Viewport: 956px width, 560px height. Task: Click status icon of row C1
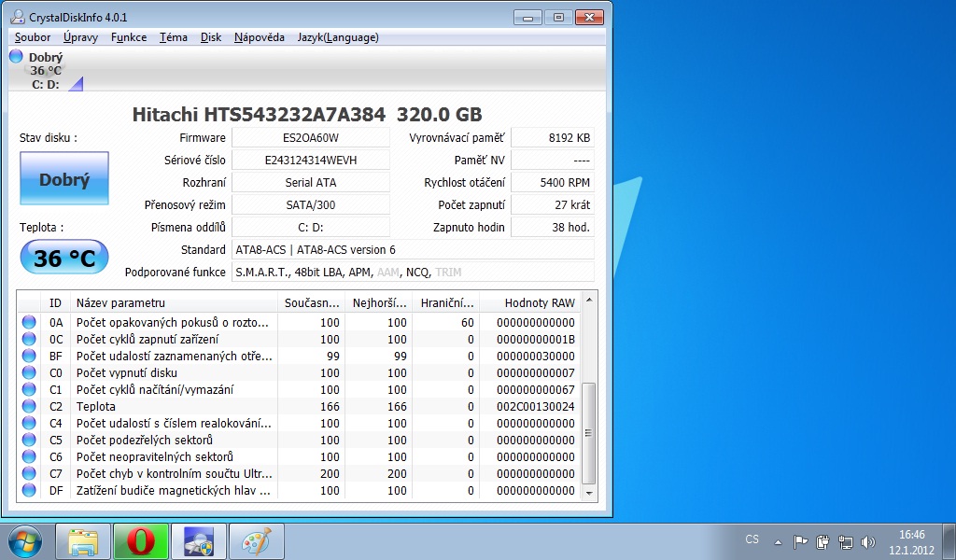29,389
